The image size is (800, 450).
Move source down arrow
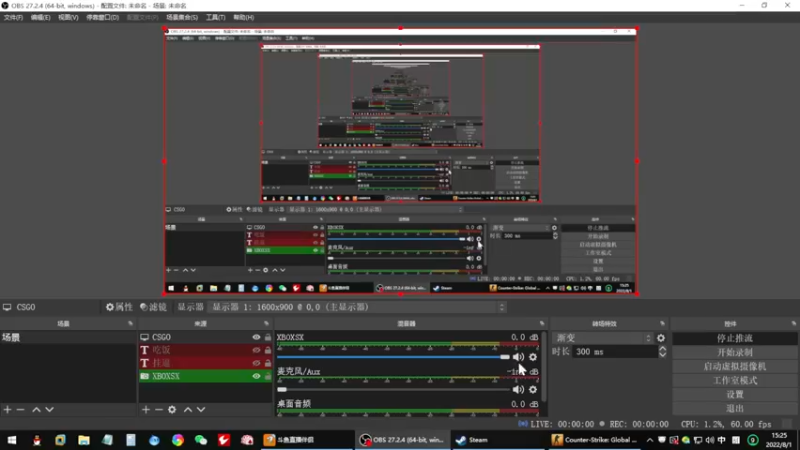pos(201,410)
